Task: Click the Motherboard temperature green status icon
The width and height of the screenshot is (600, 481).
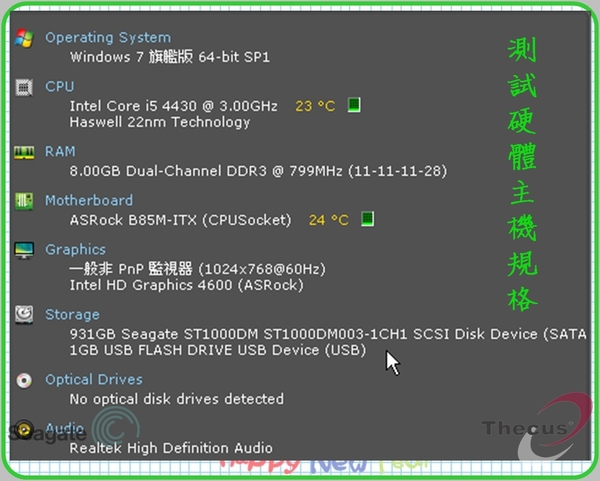Action: [x=367, y=219]
